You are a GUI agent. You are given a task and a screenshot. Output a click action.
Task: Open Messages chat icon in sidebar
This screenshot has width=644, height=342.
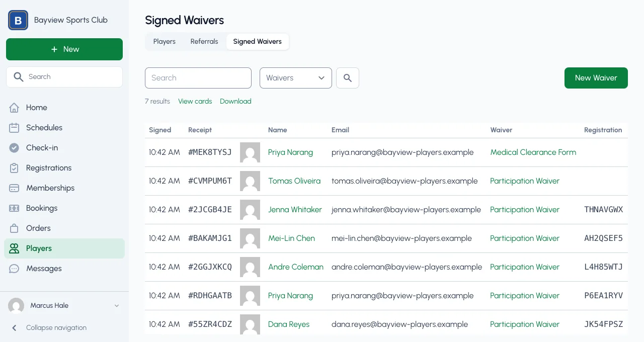[x=14, y=269]
